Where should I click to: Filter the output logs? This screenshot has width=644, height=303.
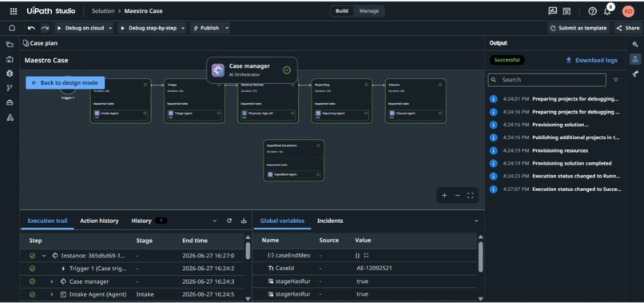click(x=616, y=80)
